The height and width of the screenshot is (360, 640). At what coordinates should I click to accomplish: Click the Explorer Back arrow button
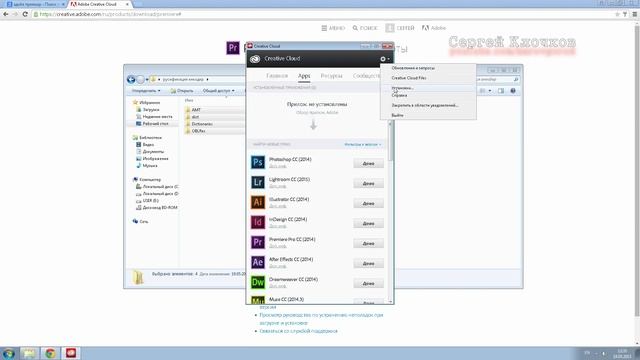(131, 79)
